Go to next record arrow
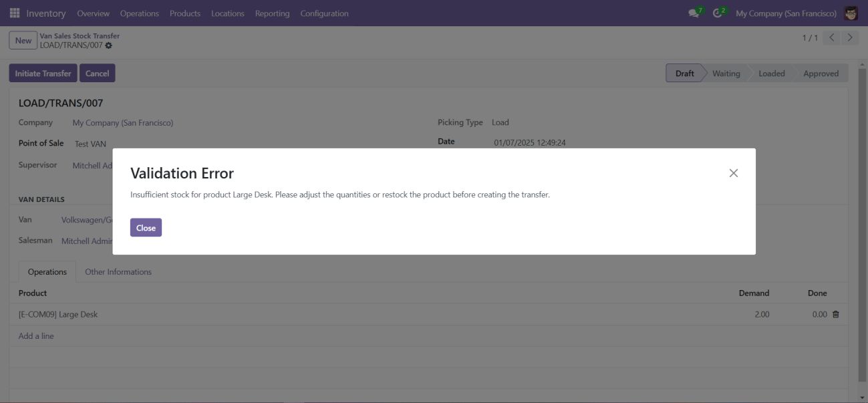The height and width of the screenshot is (403, 868). 849,38
